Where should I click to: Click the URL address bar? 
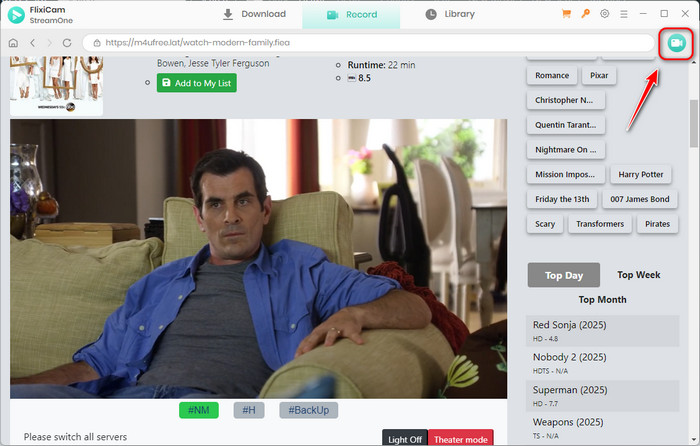click(369, 43)
